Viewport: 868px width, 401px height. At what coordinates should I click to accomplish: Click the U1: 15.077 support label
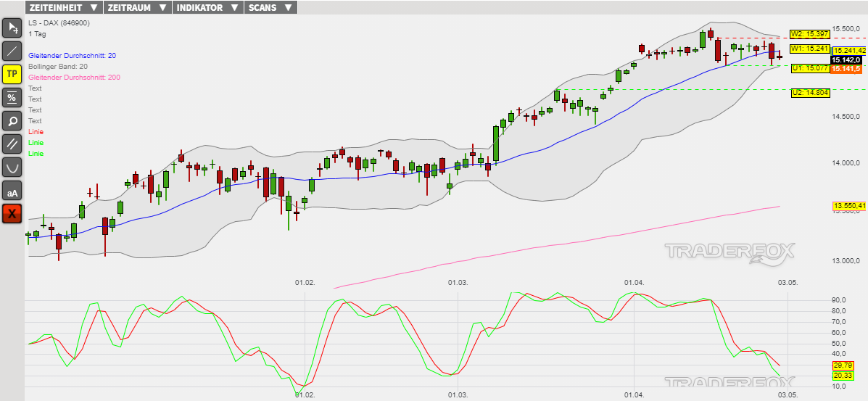(809, 68)
